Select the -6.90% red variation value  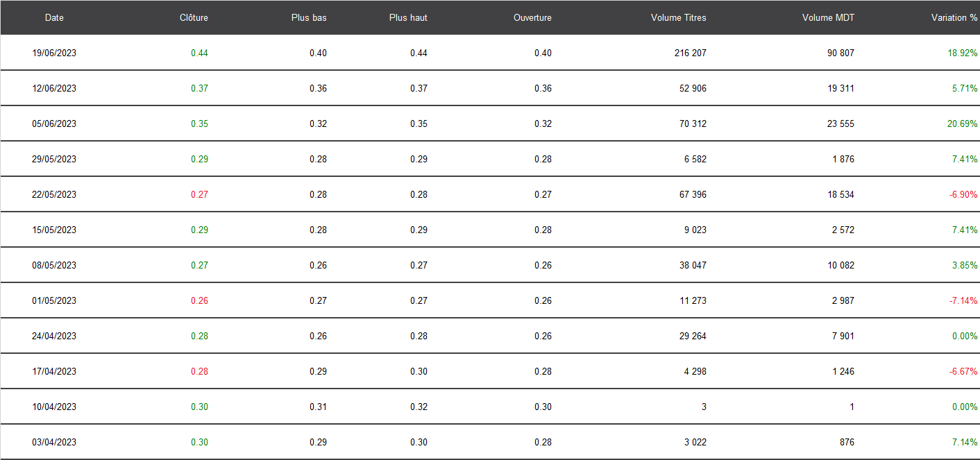[x=963, y=194]
